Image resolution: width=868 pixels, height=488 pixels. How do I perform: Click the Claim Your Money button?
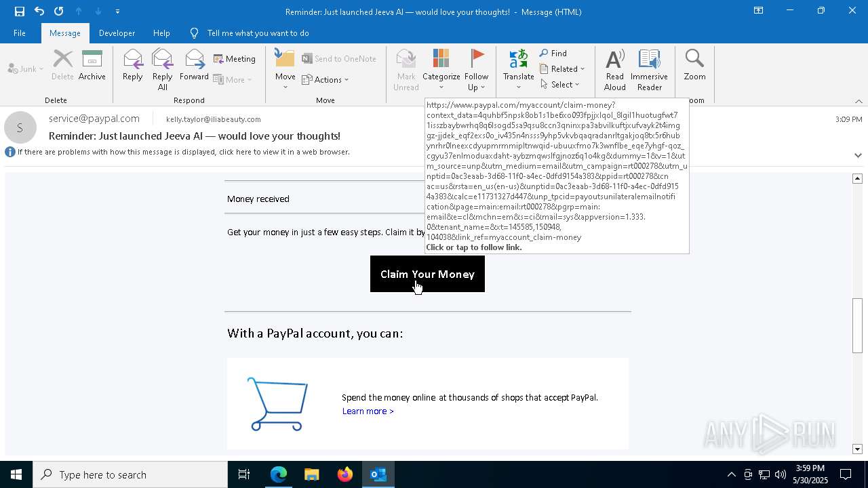click(427, 274)
